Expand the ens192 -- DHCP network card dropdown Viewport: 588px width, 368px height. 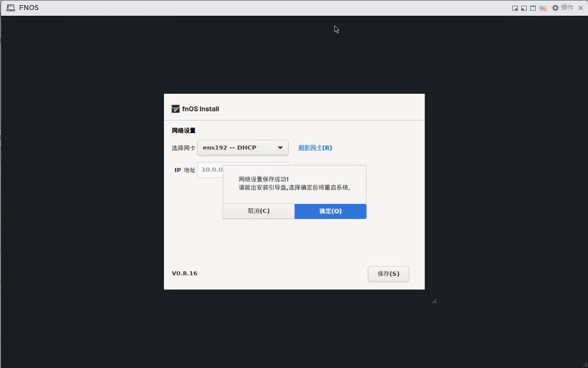pos(236,148)
